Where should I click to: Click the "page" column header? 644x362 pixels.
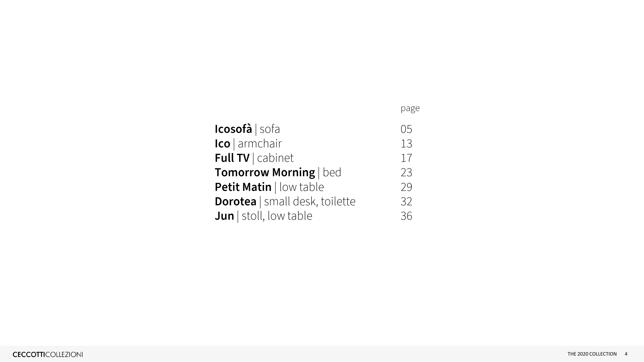tap(410, 108)
